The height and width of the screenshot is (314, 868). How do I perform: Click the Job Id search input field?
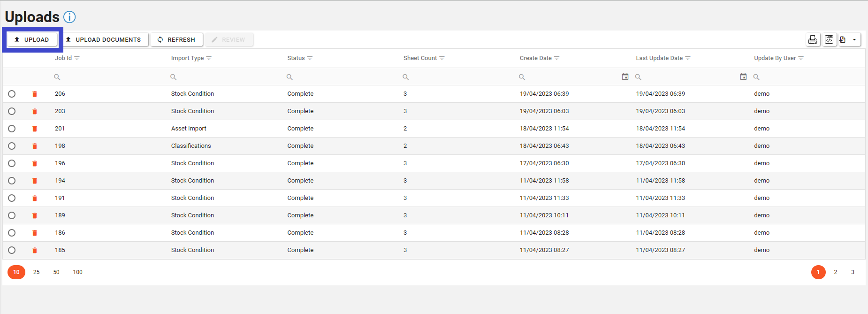(x=108, y=77)
